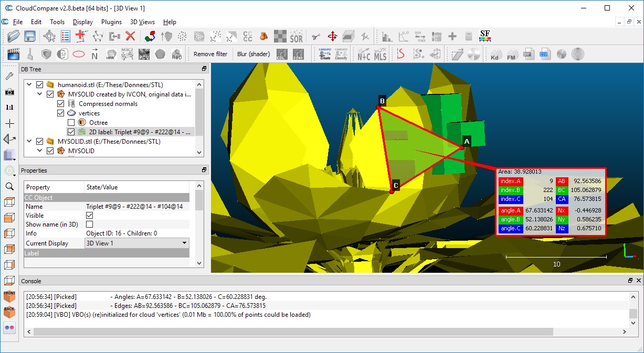This screenshot has width=644, height=353.
Task: Open the SOR filter tool
Action: point(297,36)
